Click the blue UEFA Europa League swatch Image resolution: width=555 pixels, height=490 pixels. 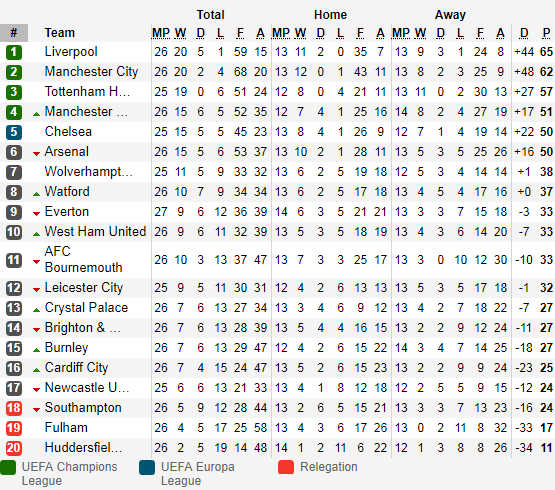[147, 467]
